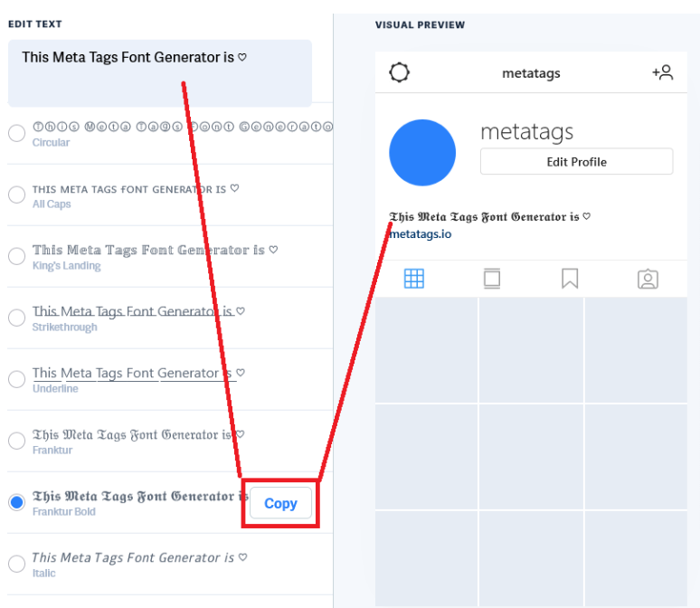Click the metatags title in preview header bar
The image size is (700, 608).
531,73
